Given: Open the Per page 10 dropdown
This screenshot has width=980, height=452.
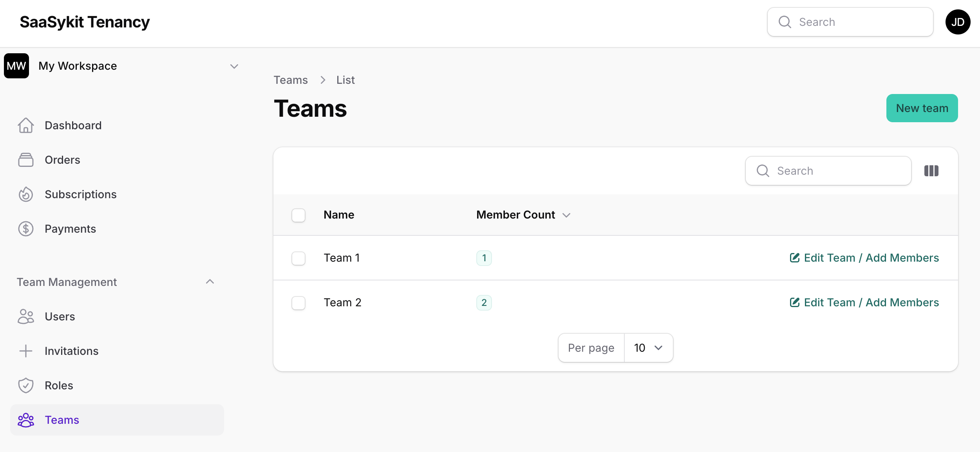Looking at the screenshot, I should point(648,348).
